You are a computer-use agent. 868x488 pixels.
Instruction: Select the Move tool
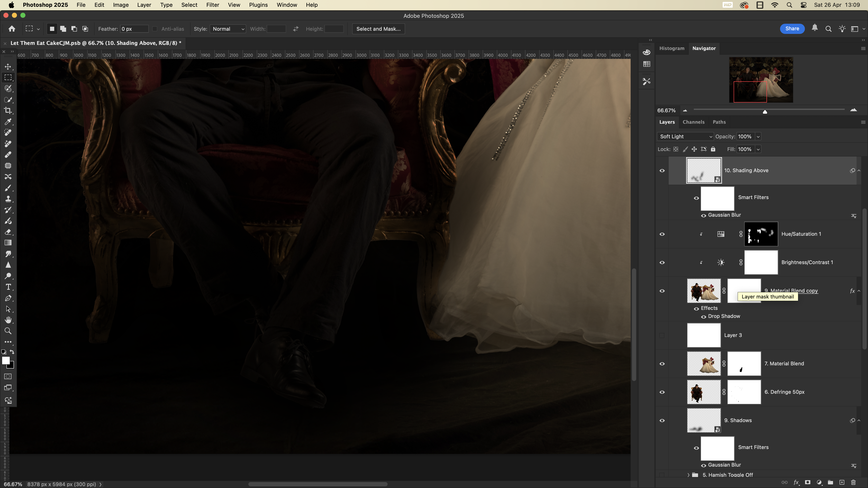pos(8,67)
